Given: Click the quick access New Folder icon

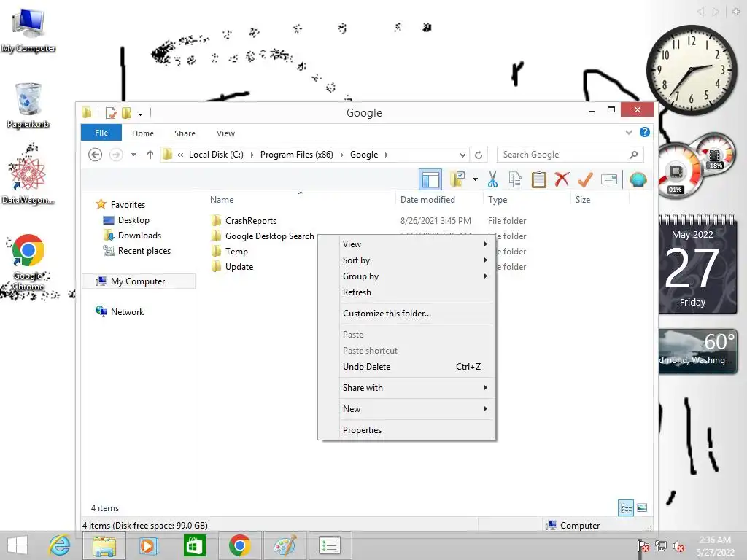Looking at the screenshot, I should point(126,113).
